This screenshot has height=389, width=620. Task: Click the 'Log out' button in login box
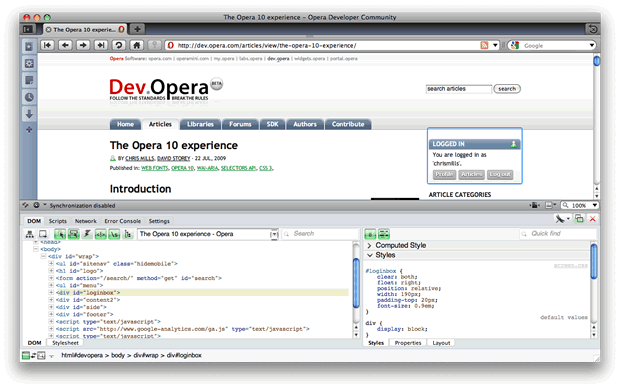click(500, 174)
